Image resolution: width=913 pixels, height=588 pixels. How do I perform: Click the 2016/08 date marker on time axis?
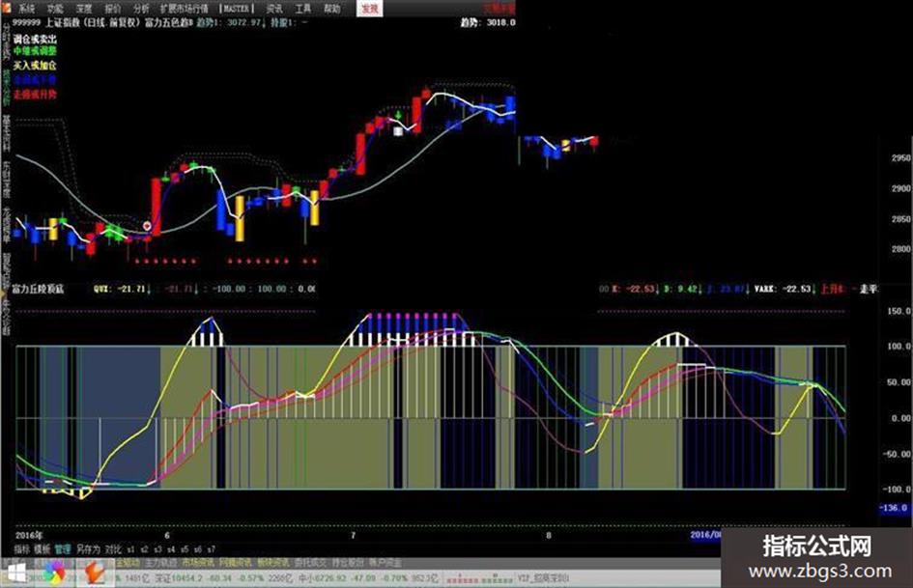click(705, 534)
